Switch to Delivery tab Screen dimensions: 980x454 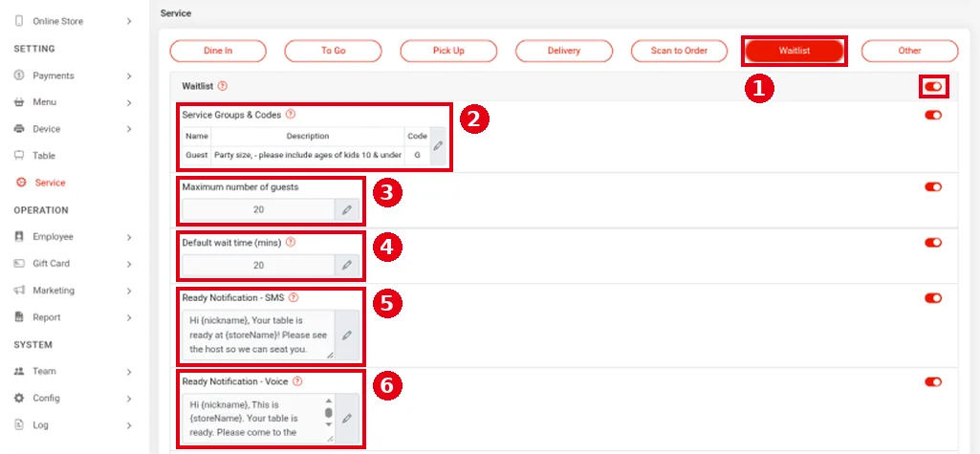[564, 51]
